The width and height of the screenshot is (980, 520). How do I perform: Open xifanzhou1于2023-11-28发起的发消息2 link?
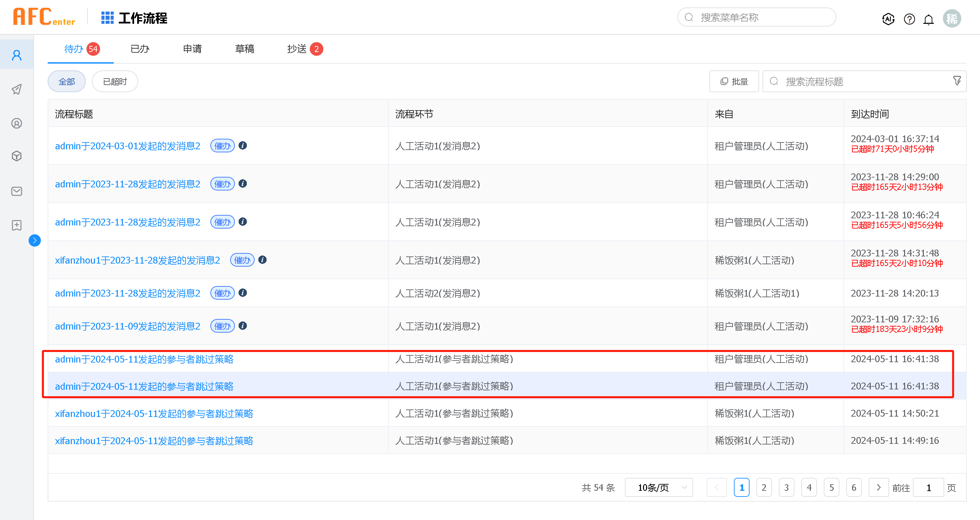point(137,261)
